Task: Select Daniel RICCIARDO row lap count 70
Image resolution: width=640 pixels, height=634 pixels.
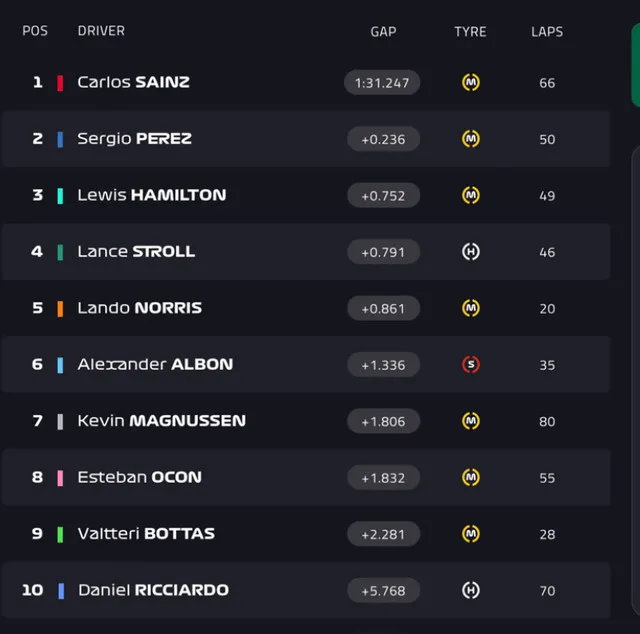Action: coord(547,591)
